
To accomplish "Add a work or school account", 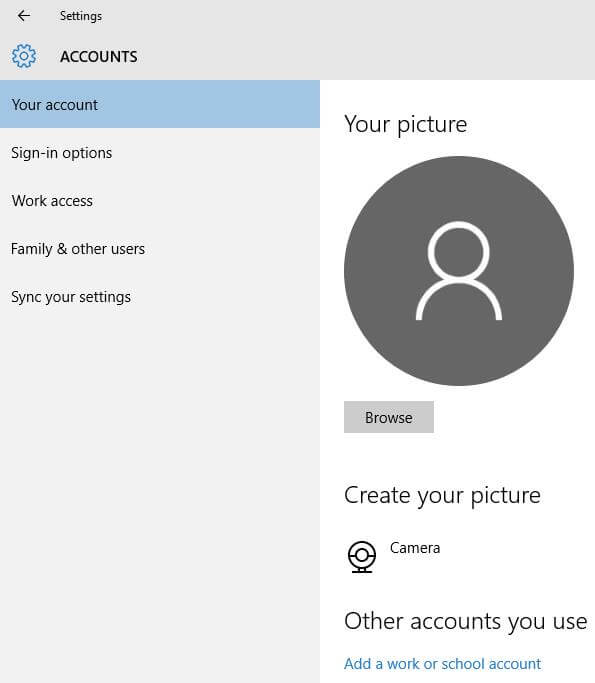I will point(442,663).
